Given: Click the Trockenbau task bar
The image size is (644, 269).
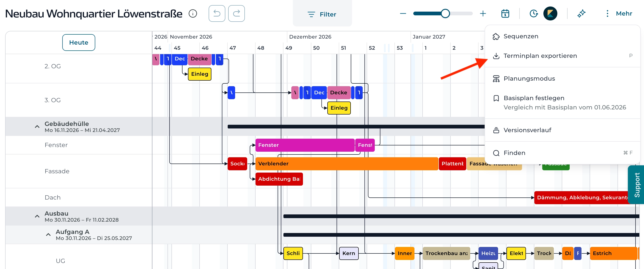Looking at the screenshot, I should [446, 253].
